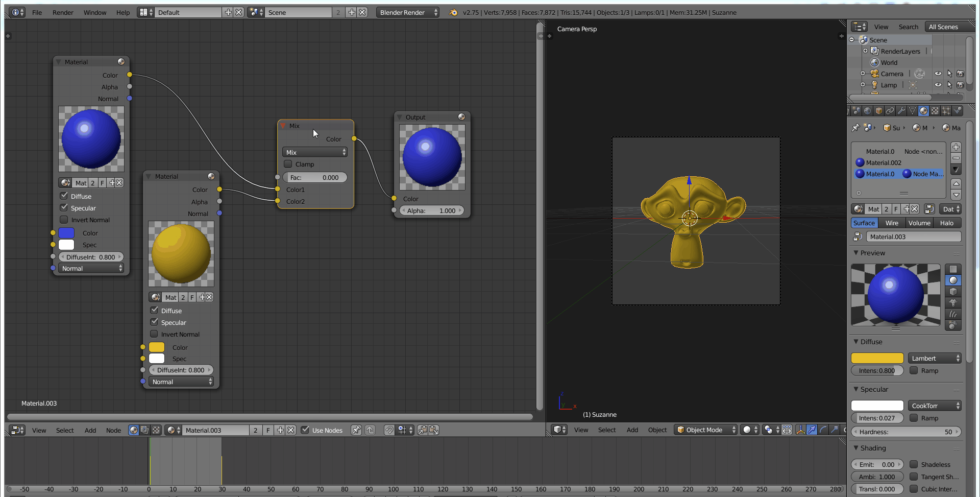
Task: Switch material display to Wire
Action: pyautogui.click(x=891, y=223)
